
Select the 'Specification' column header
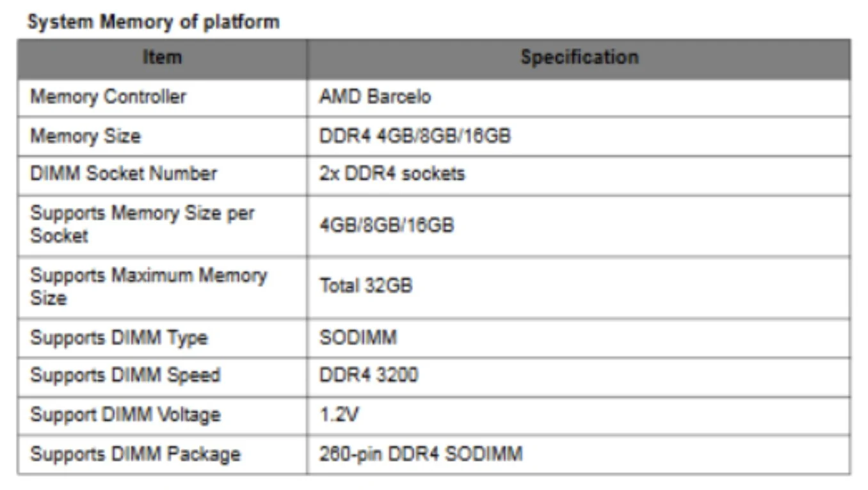click(579, 58)
